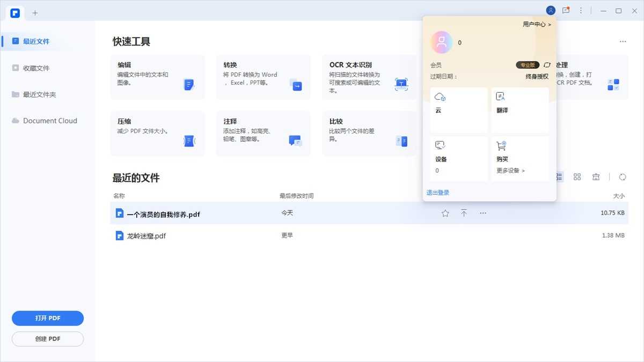Image resolution: width=644 pixels, height=362 pixels.
Task: Click the 更早 modified time cell
Action: pyautogui.click(x=287, y=235)
